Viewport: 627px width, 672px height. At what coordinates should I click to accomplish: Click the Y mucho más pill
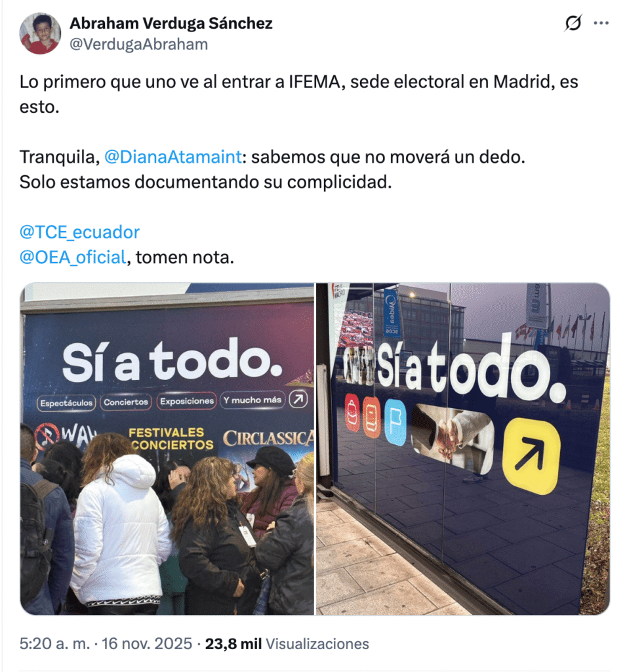pyautogui.click(x=253, y=400)
